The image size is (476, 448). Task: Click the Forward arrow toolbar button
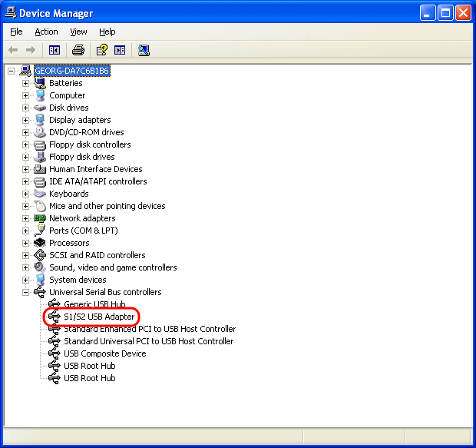click(31, 50)
